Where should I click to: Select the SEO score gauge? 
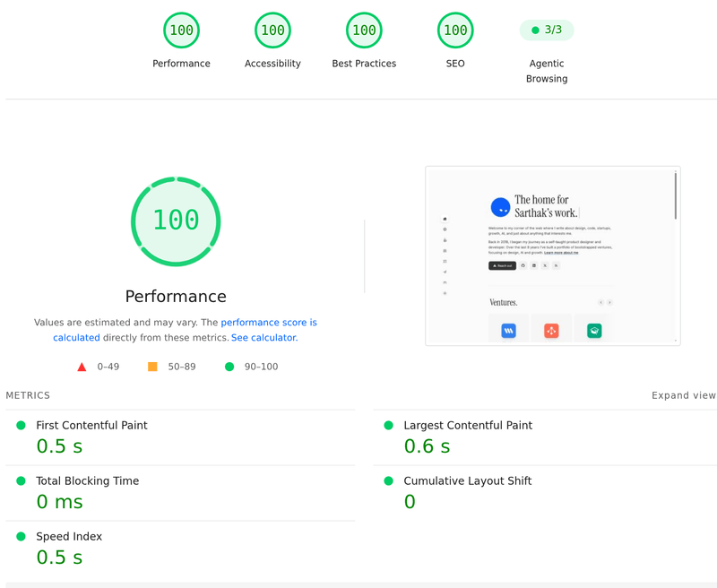[455, 30]
